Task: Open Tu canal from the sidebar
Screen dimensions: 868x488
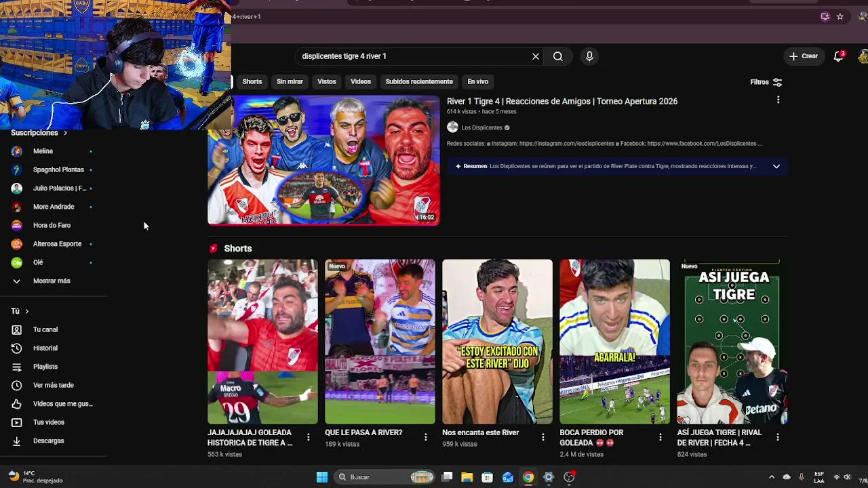Action: tap(45, 329)
